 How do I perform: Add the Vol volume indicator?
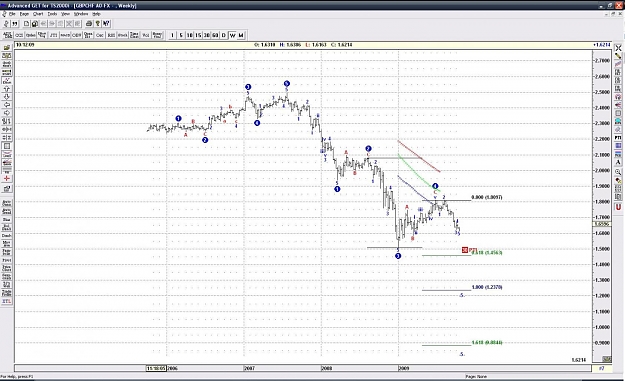click(x=146, y=35)
